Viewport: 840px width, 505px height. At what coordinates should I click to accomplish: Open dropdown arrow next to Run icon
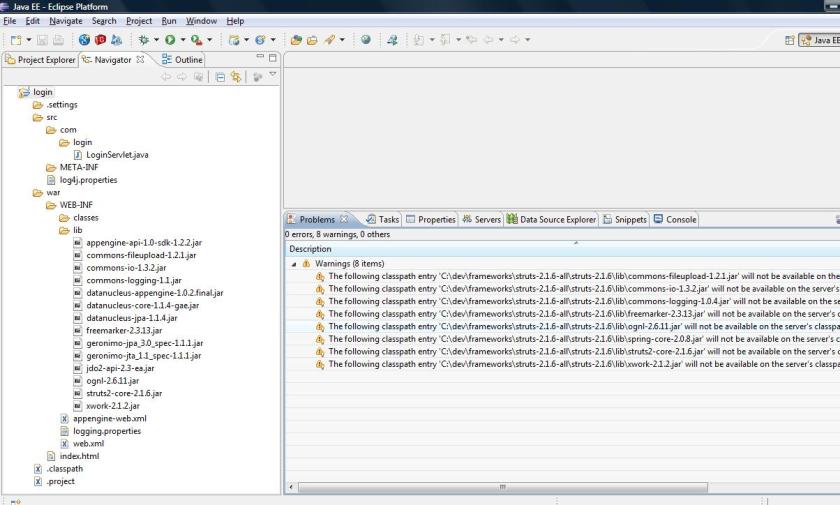pyautogui.click(x=181, y=40)
